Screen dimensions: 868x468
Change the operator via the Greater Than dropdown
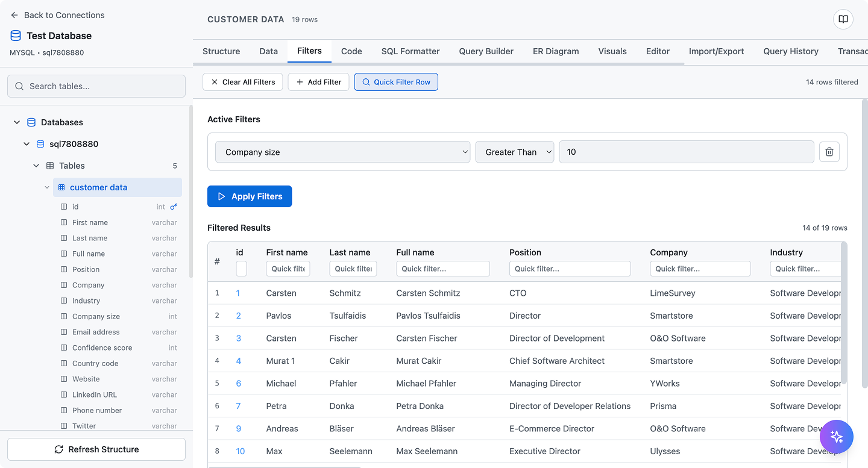(x=515, y=152)
